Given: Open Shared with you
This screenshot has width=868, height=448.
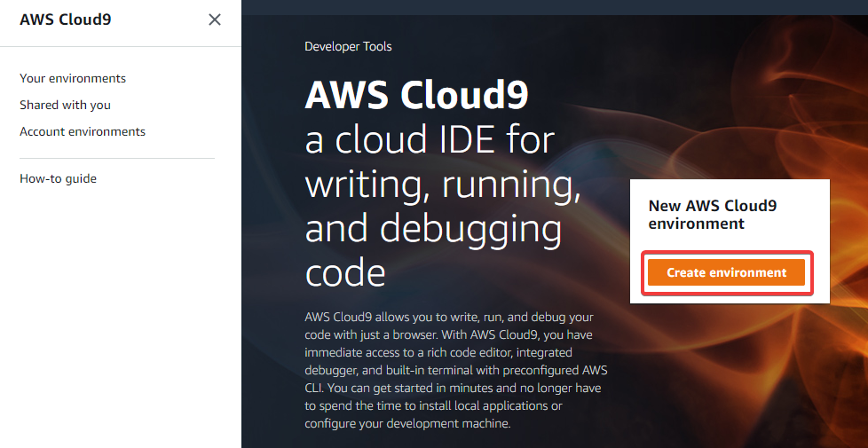Looking at the screenshot, I should tap(66, 105).
